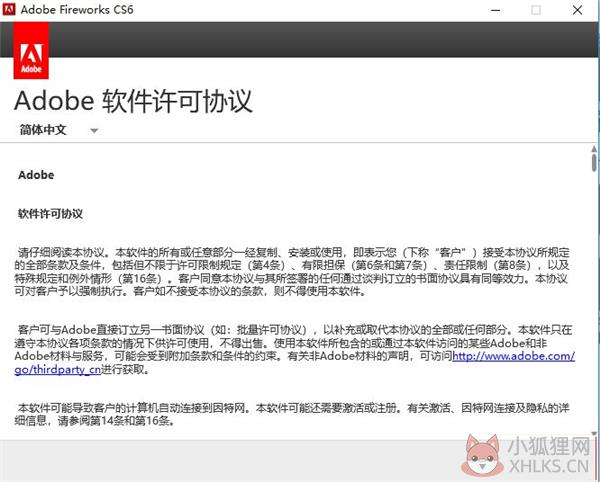Screen dimensions: 600x482
Task: Click the dropdown arrow beside 简体中文
Action: coord(94,131)
